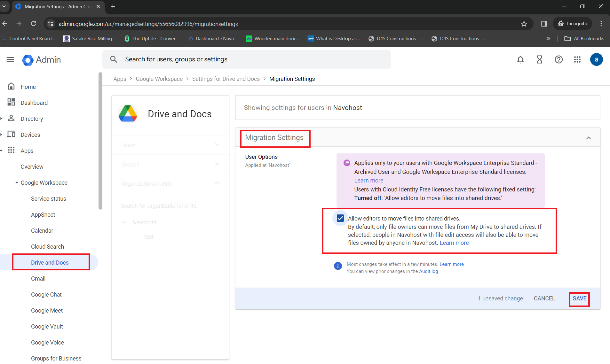610x364 pixels.
Task: Click the account avatar icon
Action: [x=596, y=59]
